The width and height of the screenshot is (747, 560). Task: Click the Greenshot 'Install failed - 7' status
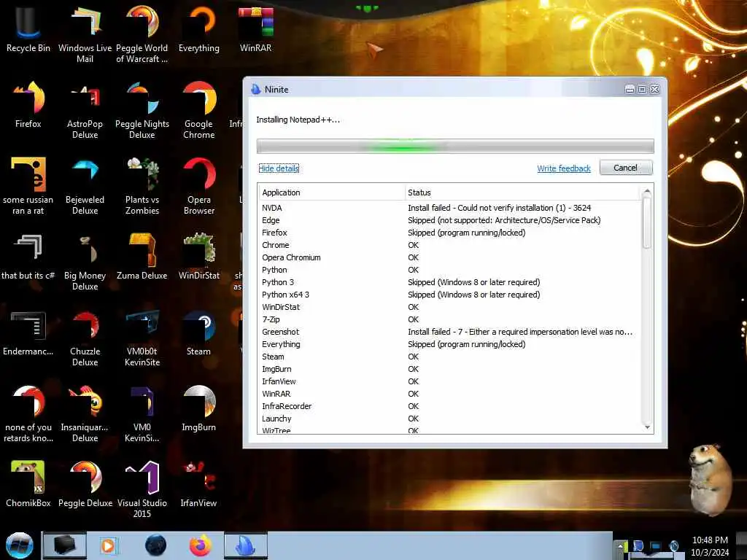(x=520, y=332)
